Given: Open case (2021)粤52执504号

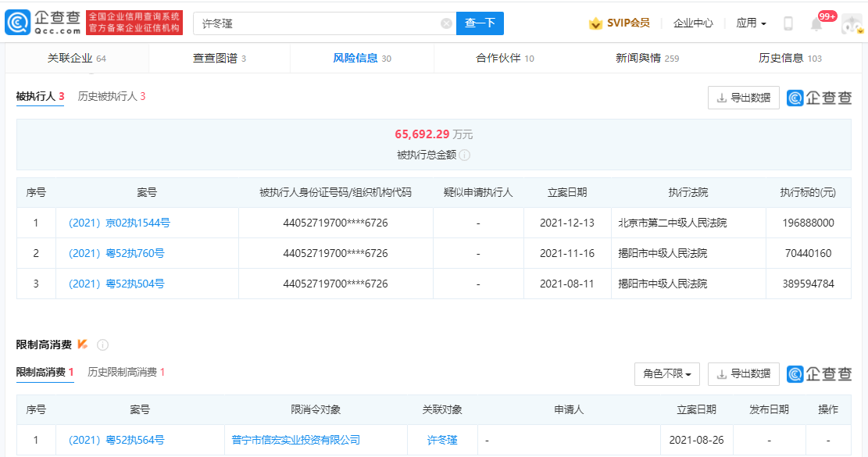Looking at the screenshot, I should [116, 284].
